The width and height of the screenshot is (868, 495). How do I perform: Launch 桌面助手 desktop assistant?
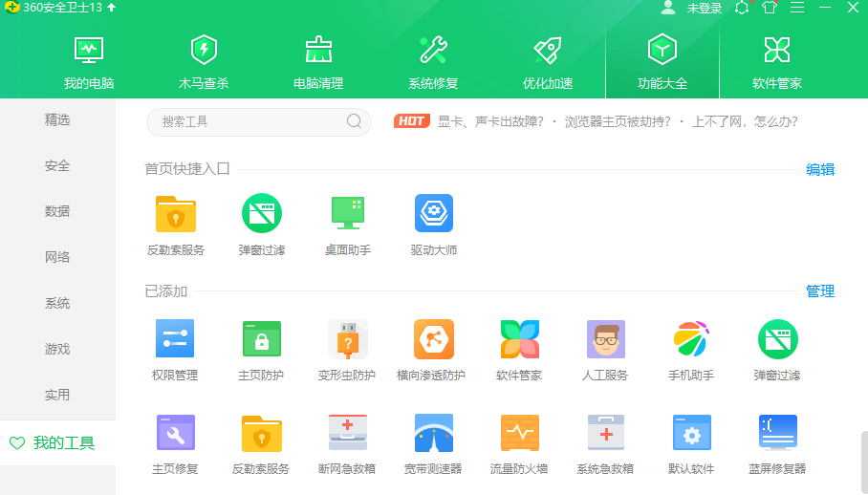click(347, 214)
